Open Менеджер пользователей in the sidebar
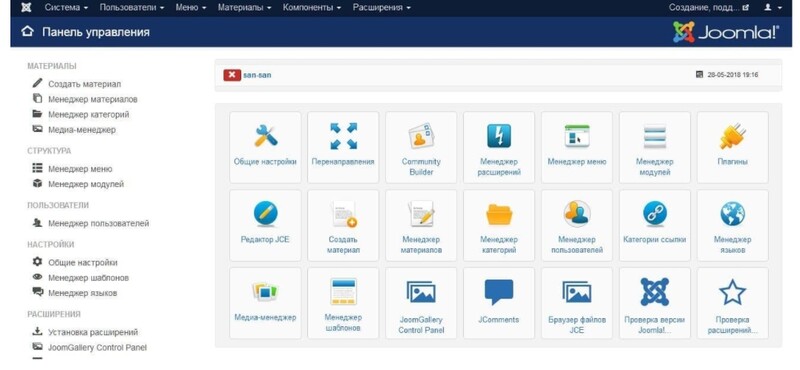This screenshot has width=800, height=370. pyautogui.click(x=91, y=223)
